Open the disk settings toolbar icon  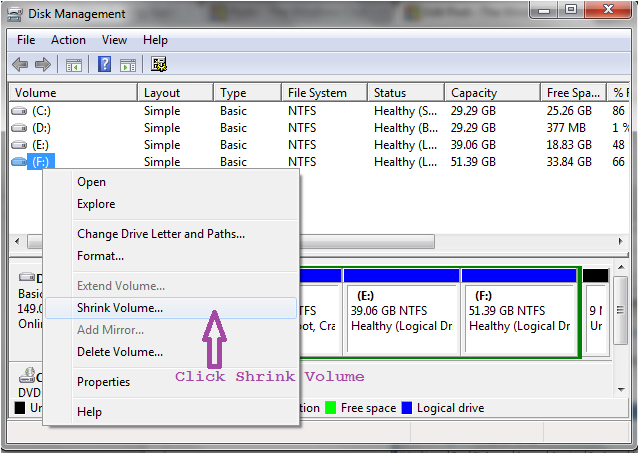(x=159, y=64)
